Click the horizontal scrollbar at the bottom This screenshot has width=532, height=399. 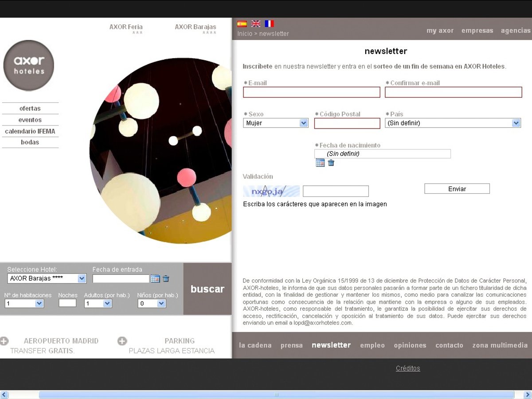point(276,395)
